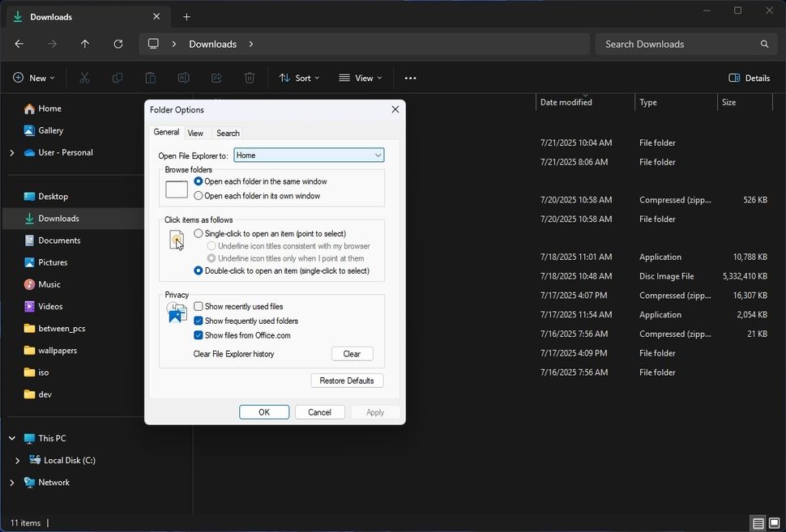
Task: Paste from clipboard via toolbar icon
Action: [x=150, y=77]
